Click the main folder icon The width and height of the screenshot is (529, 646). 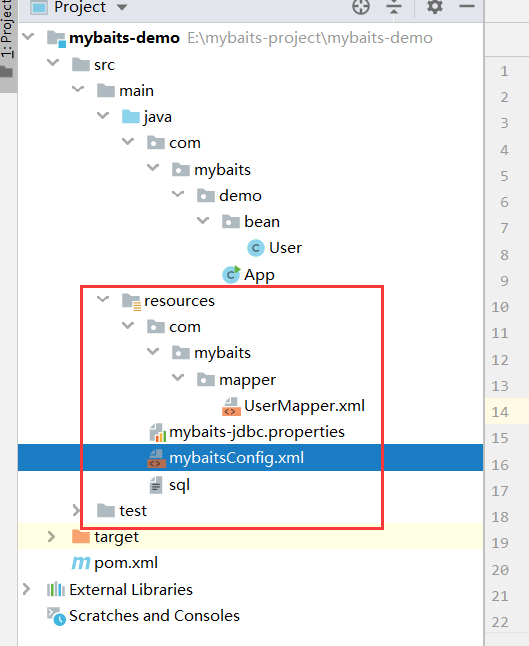pyautogui.click(x=106, y=90)
